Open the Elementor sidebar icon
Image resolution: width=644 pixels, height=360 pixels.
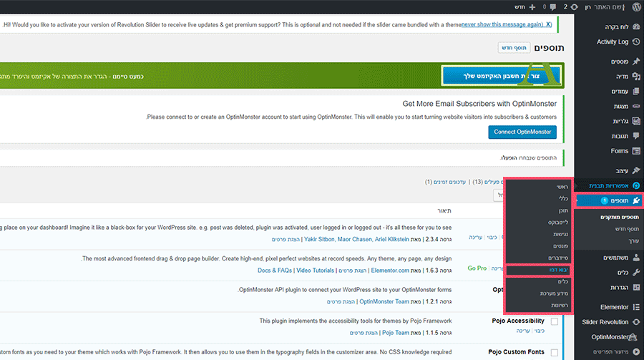point(636,307)
